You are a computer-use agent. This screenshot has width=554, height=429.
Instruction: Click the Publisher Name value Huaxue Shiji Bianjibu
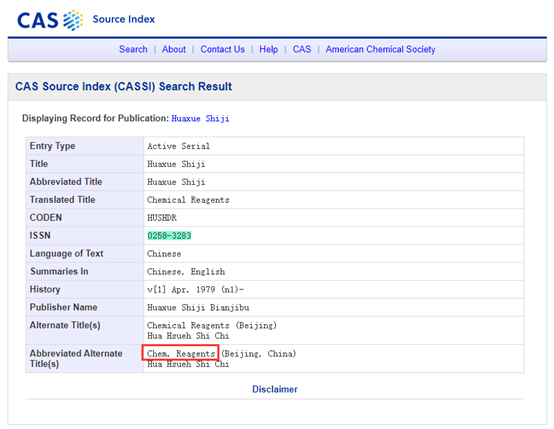198,307
